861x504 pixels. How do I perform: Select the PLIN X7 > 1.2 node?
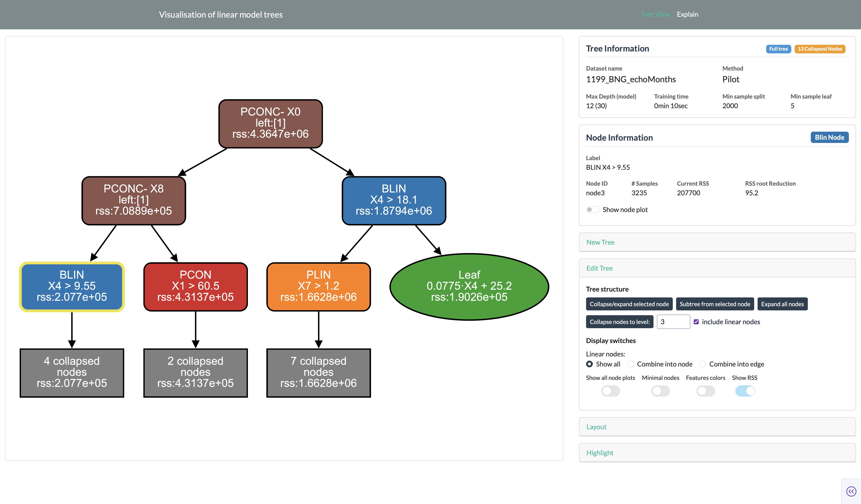[x=318, y=287]
